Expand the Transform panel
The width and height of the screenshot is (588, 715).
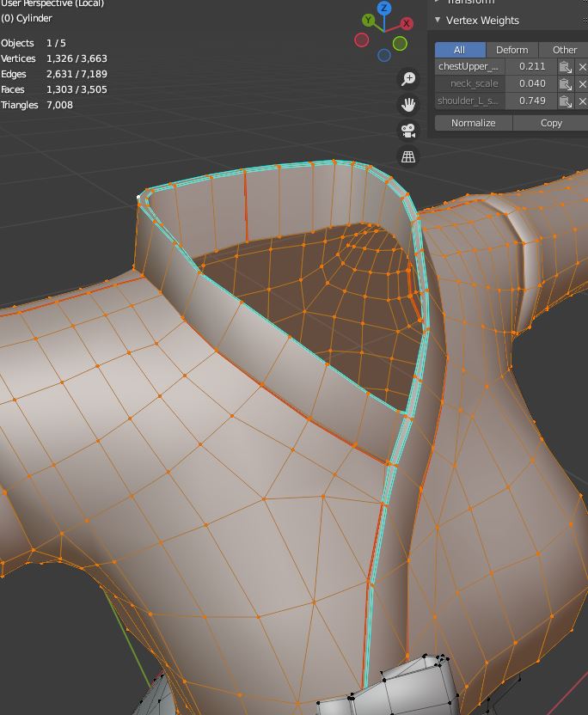[x=438, y=2]
